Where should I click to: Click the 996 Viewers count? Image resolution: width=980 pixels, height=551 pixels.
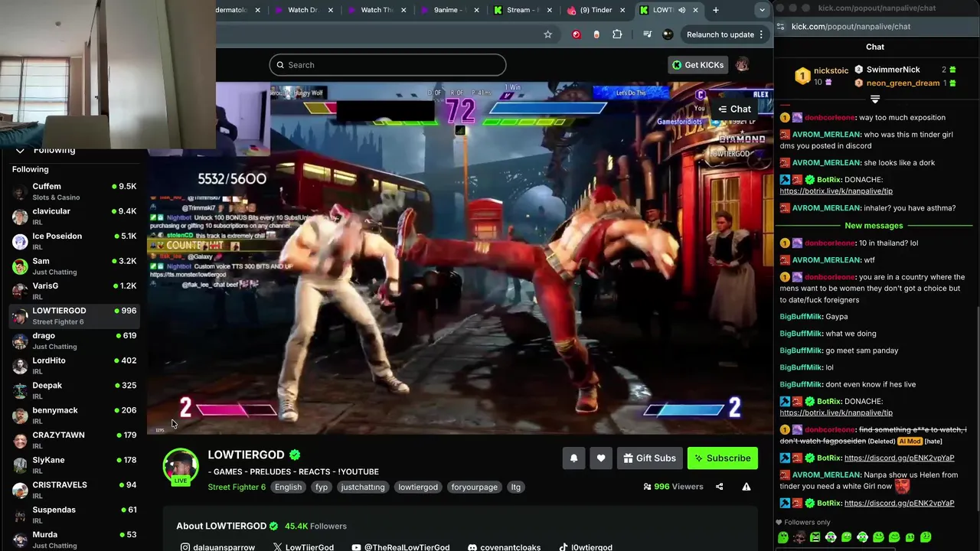tap(673, 487)
